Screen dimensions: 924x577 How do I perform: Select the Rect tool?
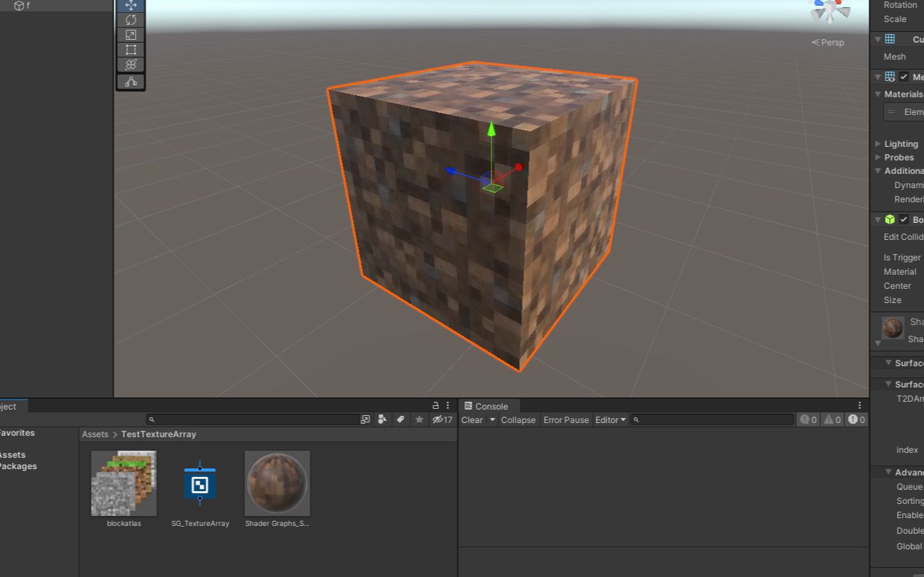[x=131, y=49]
